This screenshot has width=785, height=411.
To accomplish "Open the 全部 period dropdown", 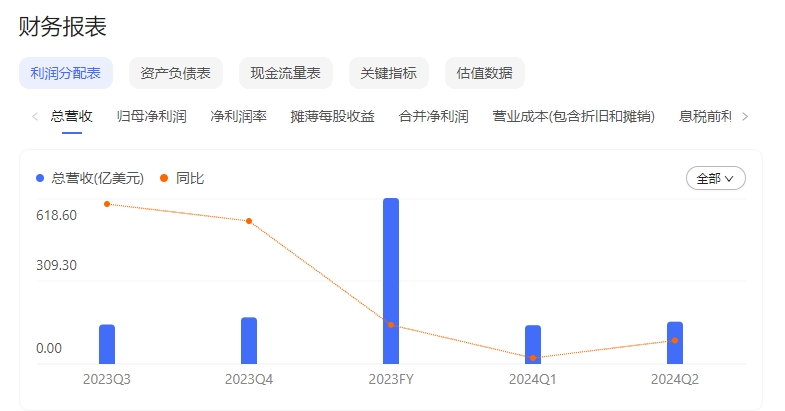I will click(x=715, y=178).
